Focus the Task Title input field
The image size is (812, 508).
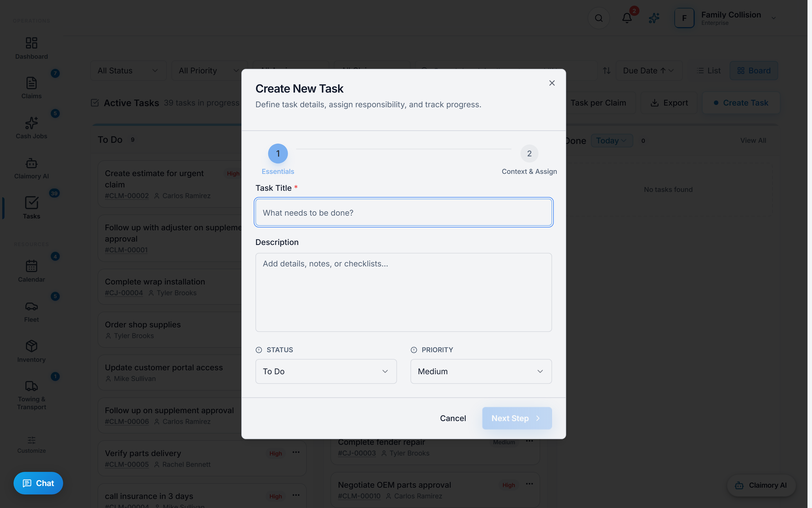pos(403,212)
